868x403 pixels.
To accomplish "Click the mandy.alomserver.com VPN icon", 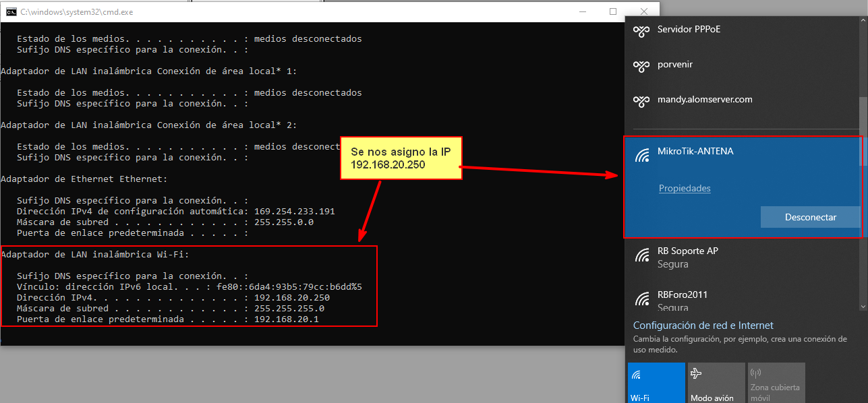I will (641, 100).
